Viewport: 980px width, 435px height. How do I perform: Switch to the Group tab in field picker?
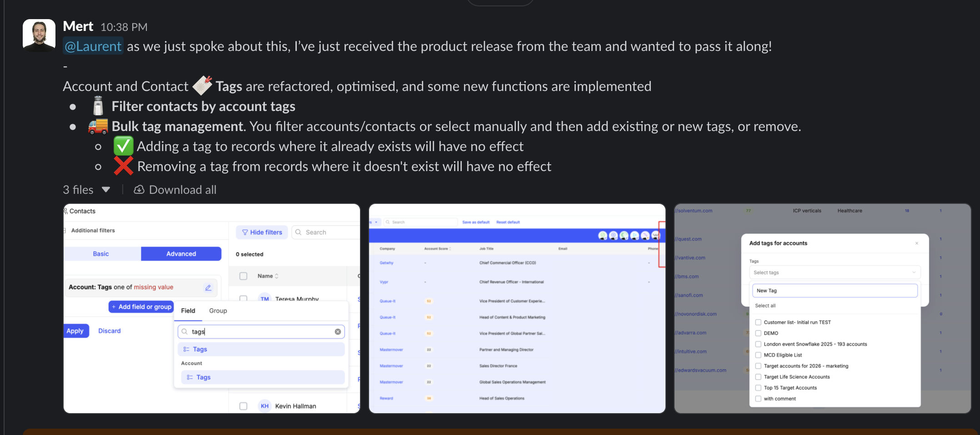[218, 310]
